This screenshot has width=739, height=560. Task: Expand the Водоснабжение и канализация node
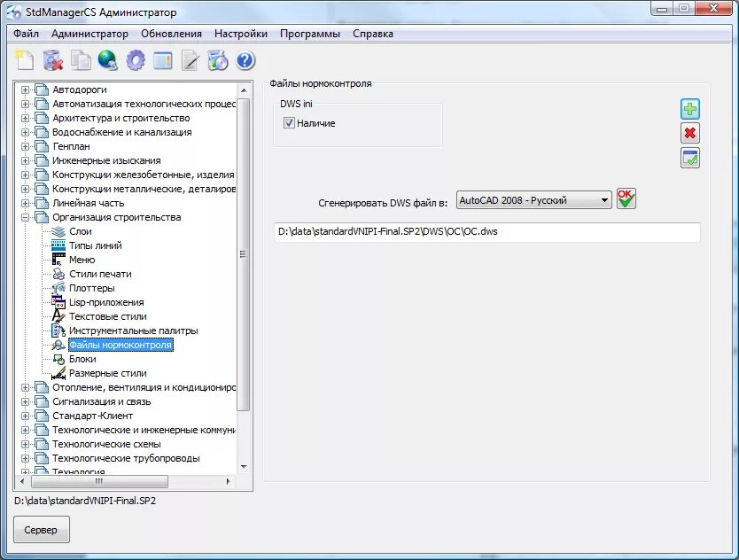point(26,132)
